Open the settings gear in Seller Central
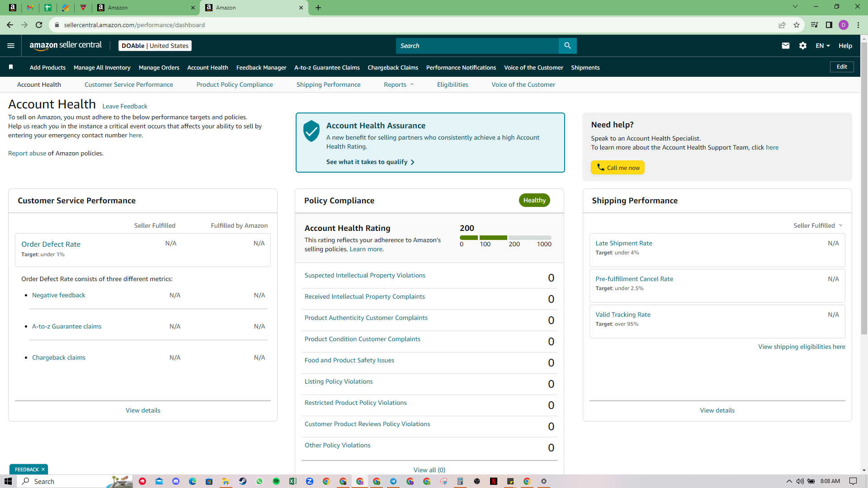 [803, 46]
